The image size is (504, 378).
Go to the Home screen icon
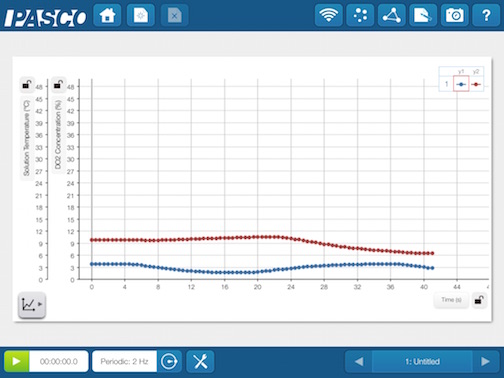107,15
